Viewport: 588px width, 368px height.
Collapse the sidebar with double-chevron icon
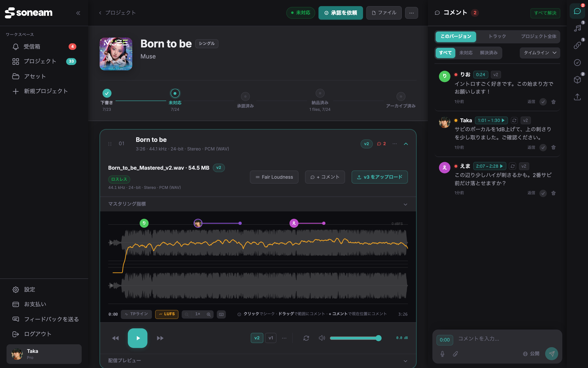(78, 13)
